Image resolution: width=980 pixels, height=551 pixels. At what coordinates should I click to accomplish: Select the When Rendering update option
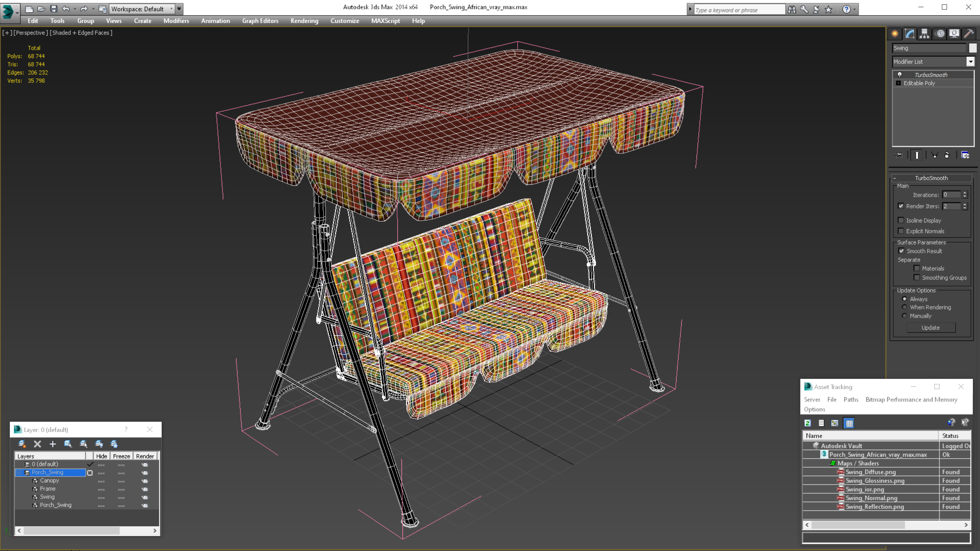coord(905,307)
